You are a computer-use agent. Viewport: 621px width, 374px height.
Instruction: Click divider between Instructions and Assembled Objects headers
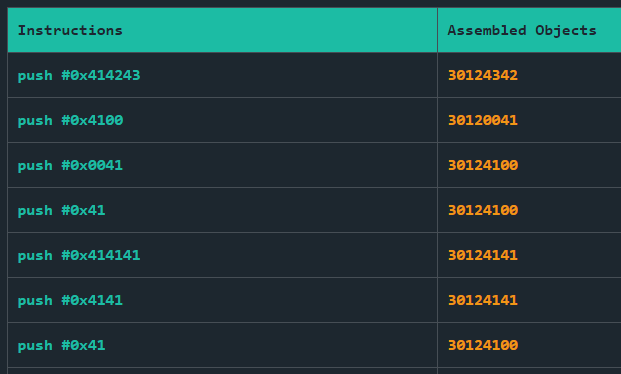click(x=437, y=30)
